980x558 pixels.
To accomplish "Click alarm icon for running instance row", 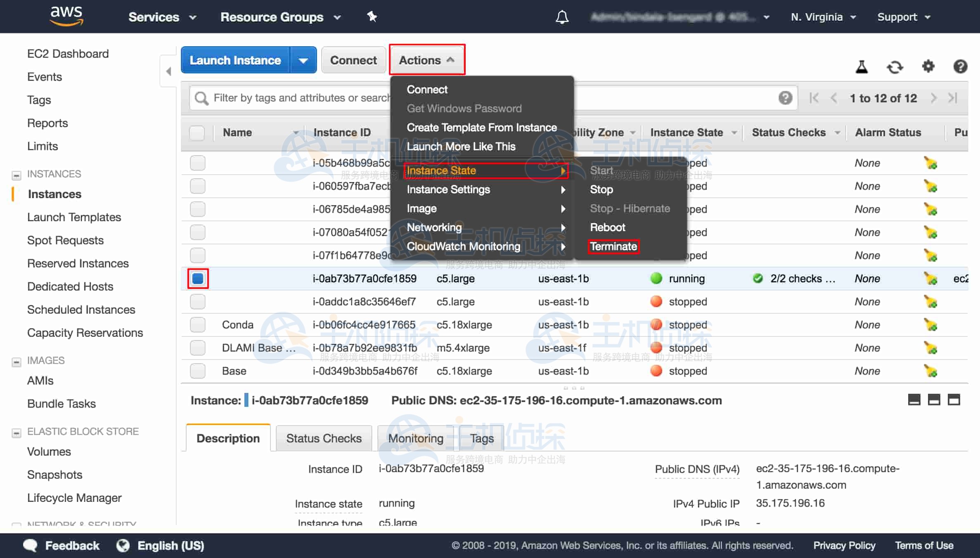I will [x=930, y=279].
